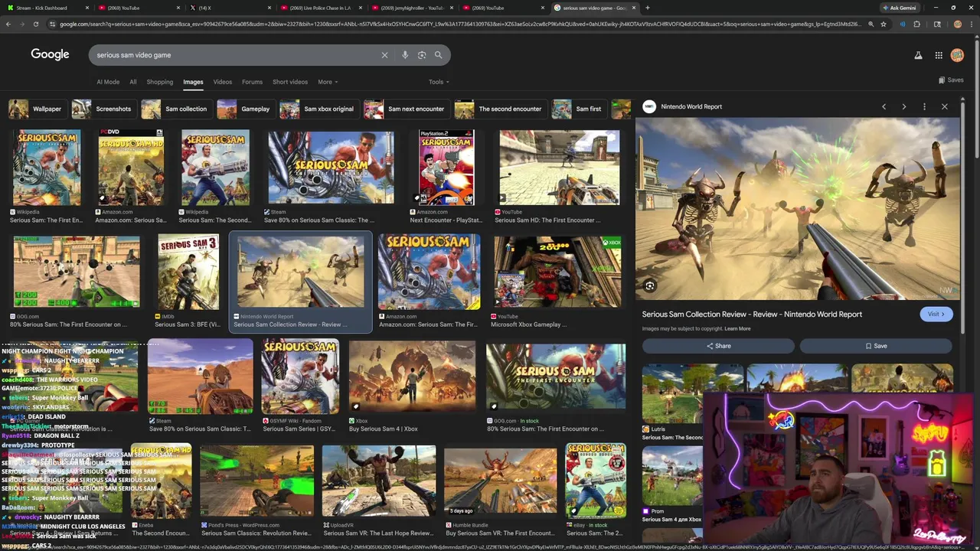This screenshot has width=980, height=551.
Task: Switch to the All results tab
Action: pyautogui.click(x=133, y=82)
